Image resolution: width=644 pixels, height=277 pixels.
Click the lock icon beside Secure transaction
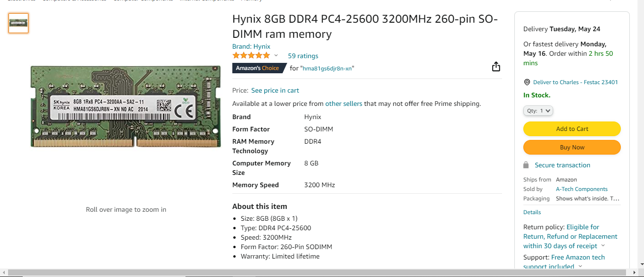point(526,164)
